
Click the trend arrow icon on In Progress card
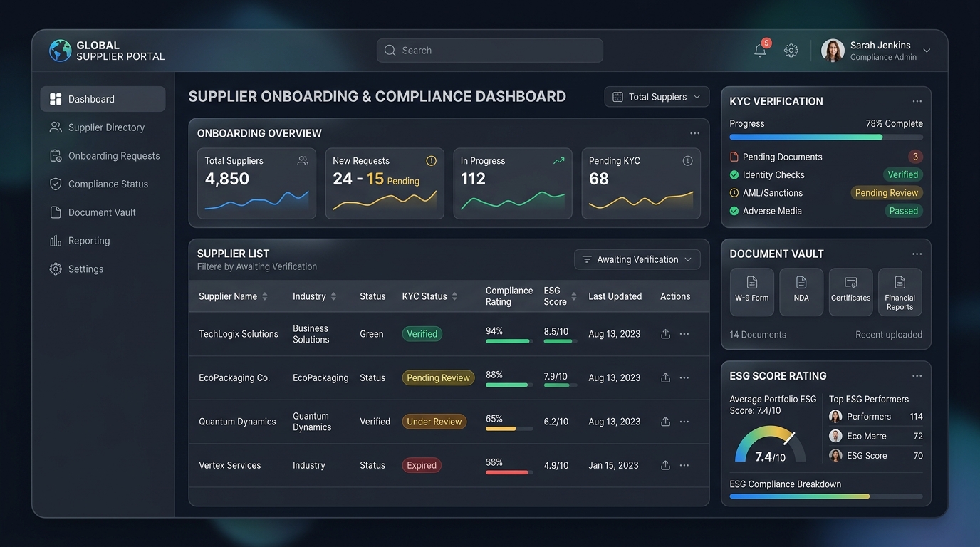click(x=559, y=161)
